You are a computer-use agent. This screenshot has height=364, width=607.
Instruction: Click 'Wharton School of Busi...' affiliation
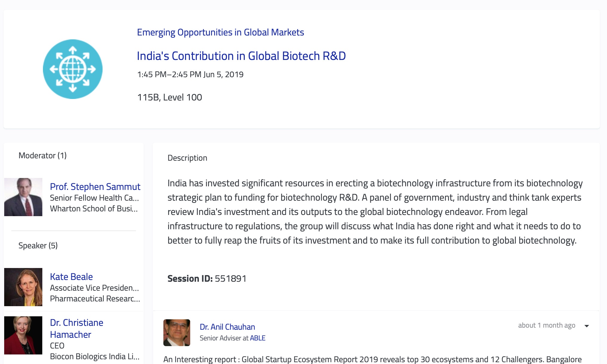[94, 209]
